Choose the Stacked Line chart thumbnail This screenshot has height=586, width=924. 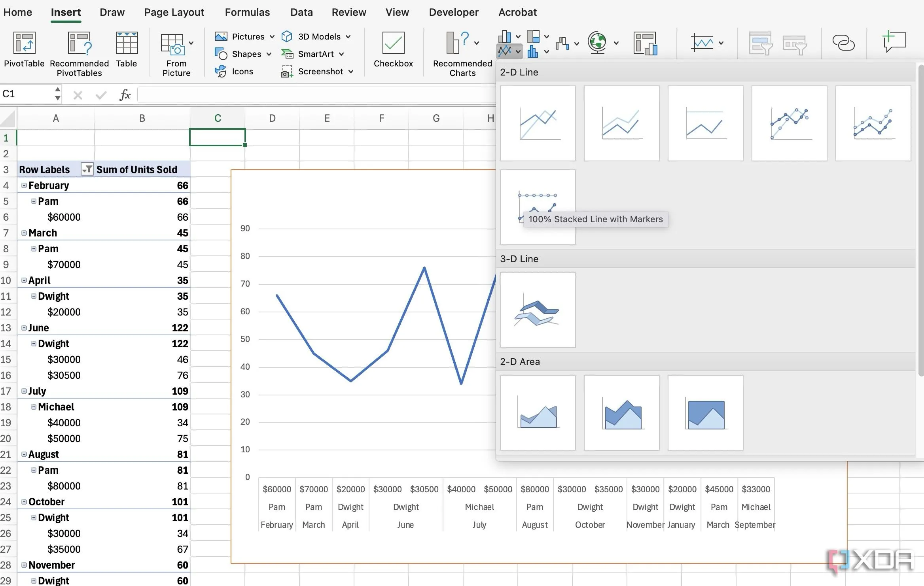pos(622,123)
